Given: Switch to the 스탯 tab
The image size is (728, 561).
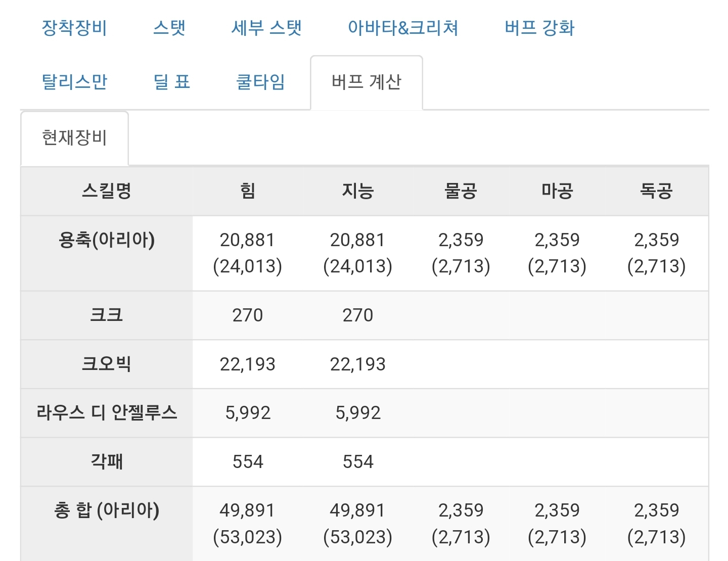Looking at the screenshot, I should (169, 28).
